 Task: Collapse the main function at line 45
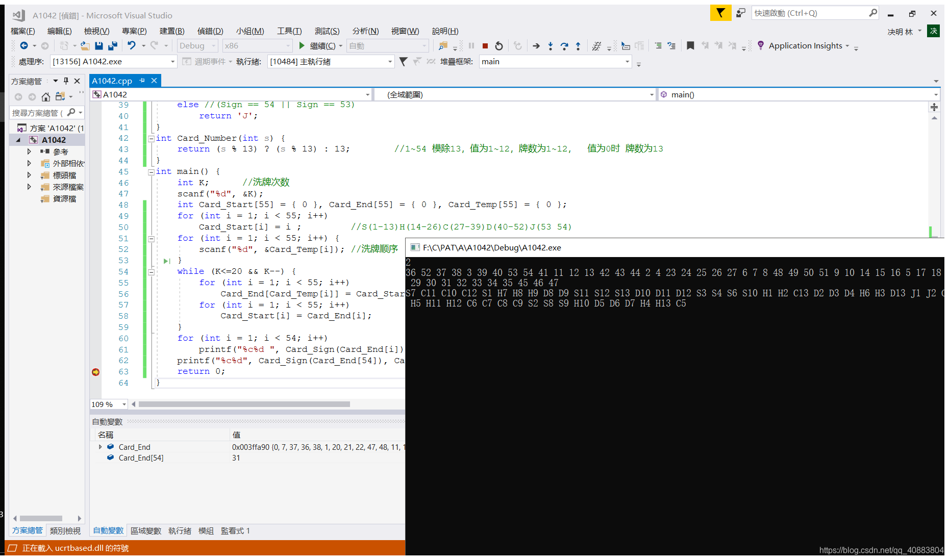[x=151, y=172]
